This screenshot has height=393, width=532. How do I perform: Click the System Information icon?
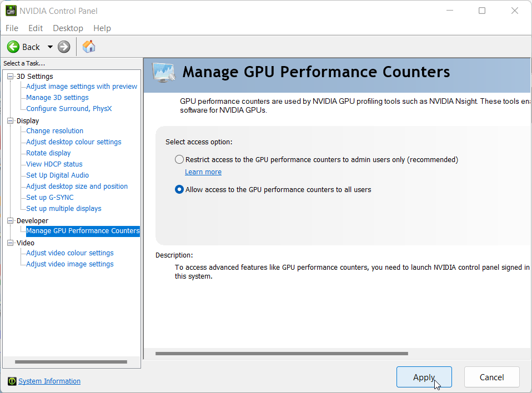[12, 381]
